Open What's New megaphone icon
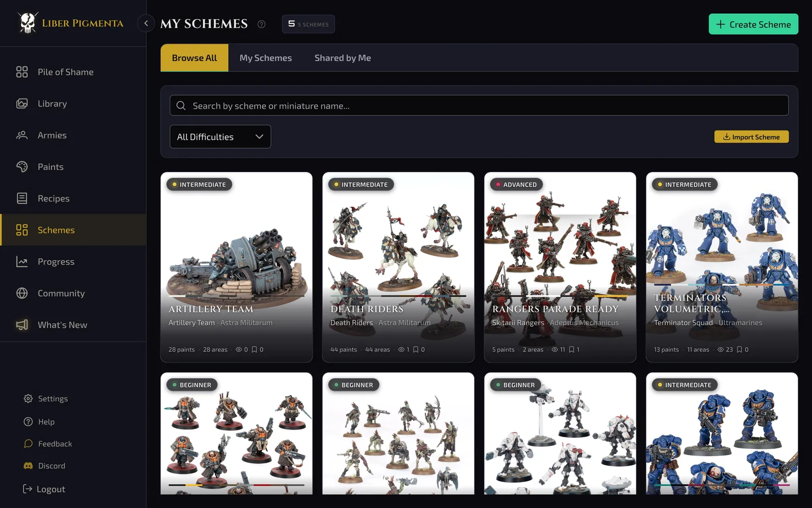The height and width of the screenshot is (508, 812). (22, 325)
